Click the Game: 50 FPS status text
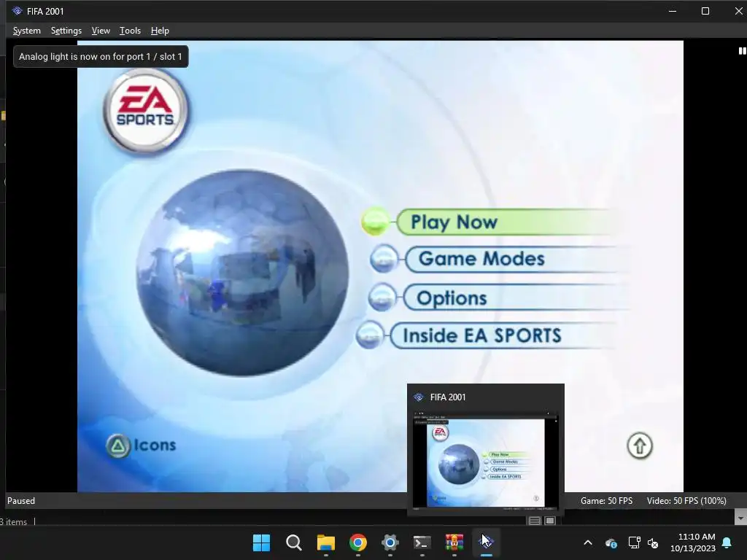Viewport: 747px width, 560px height. point(606,500)
